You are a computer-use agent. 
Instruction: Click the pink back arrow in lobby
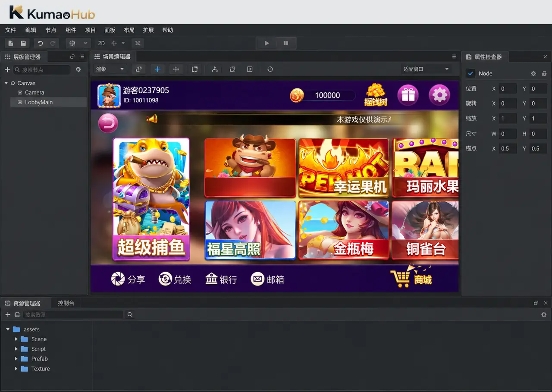[x=108, y=124]
